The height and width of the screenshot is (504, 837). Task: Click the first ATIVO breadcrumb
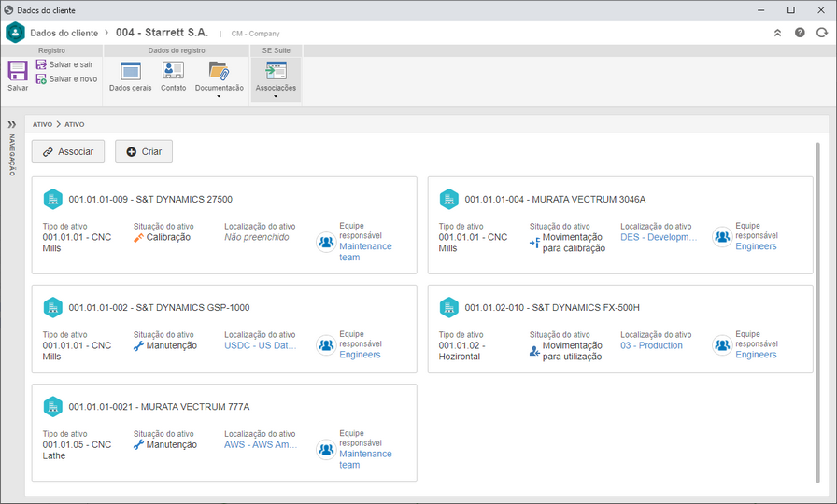tap(42, 124)
